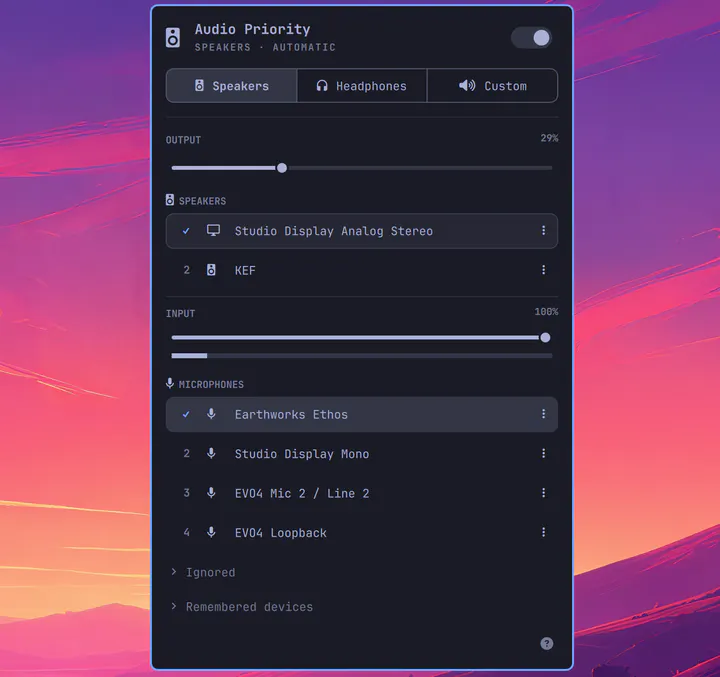Open options menu for EVO4 Mic 2 / Line 2
The width and height of the screenshot is (720, 677).
544,493
